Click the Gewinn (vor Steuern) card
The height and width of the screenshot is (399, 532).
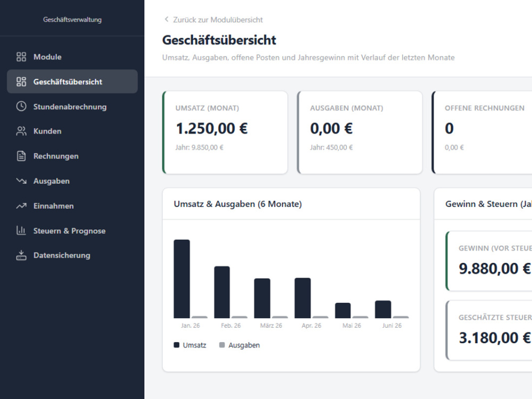pos(489,261)
